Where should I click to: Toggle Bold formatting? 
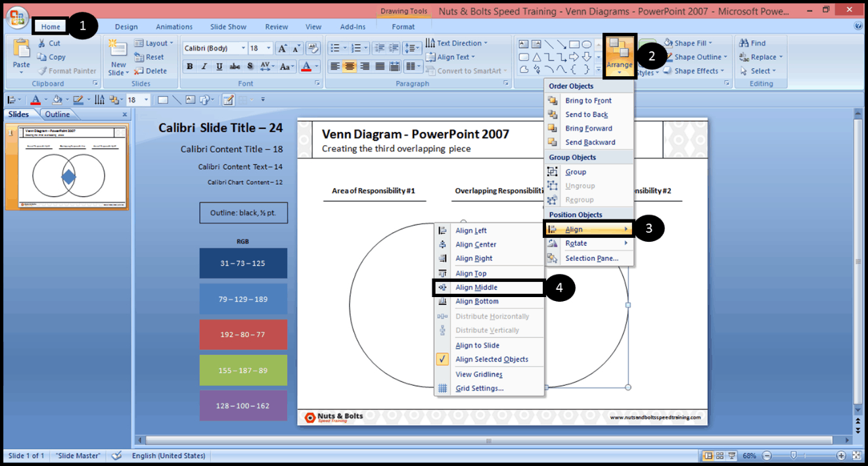190,66
